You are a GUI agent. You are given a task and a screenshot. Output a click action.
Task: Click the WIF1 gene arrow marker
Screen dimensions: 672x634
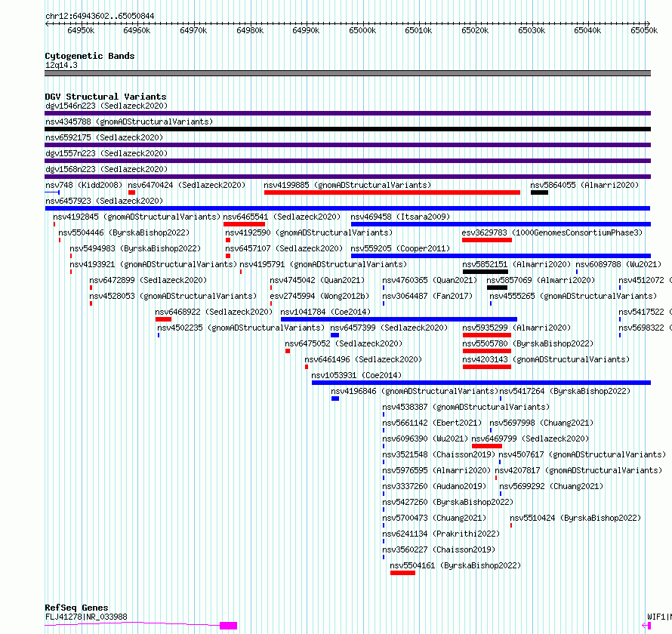pyautogui.click(x=647, y=626)
